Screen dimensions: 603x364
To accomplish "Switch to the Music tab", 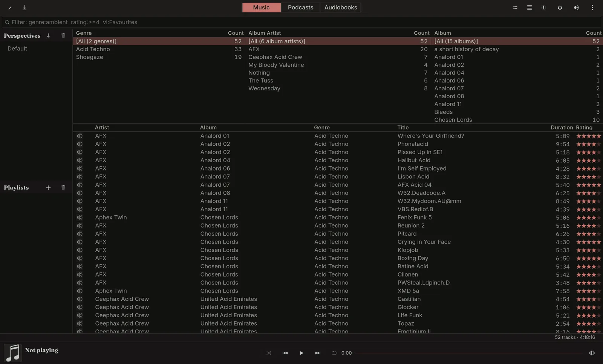I will tap(262, 8).
